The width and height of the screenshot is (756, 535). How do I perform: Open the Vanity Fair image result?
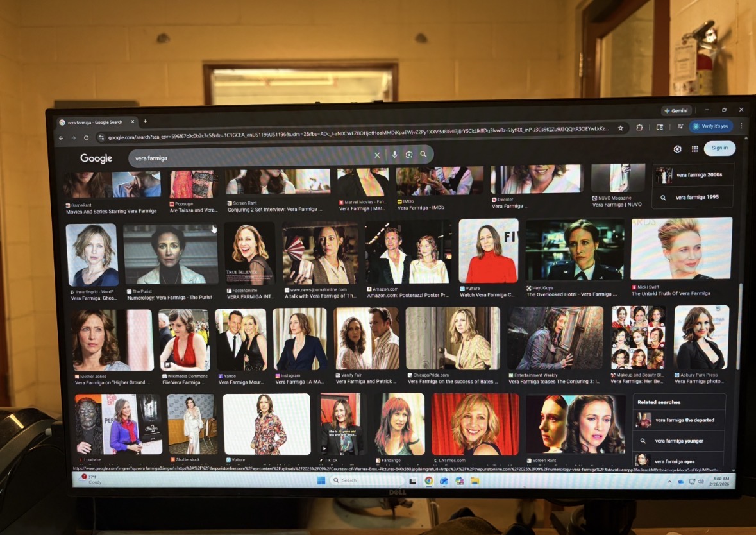pos(367,339)
